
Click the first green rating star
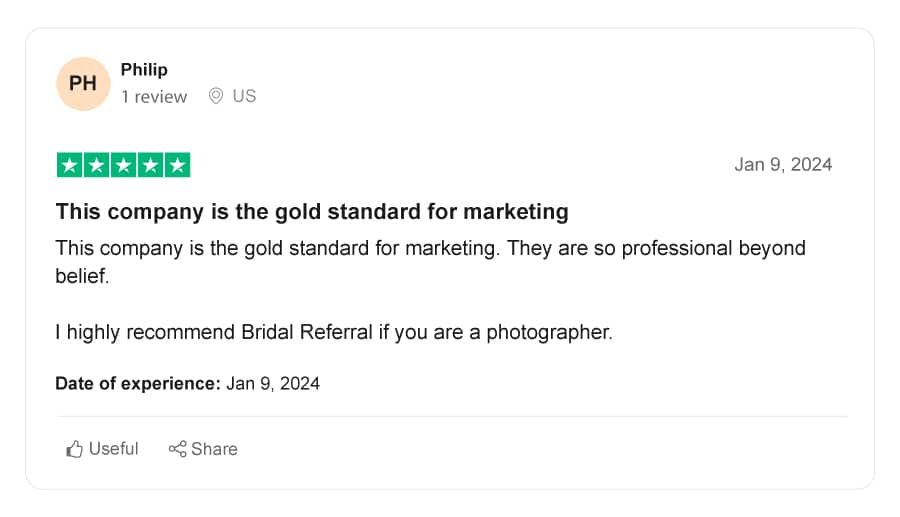[x=69, y=165]
